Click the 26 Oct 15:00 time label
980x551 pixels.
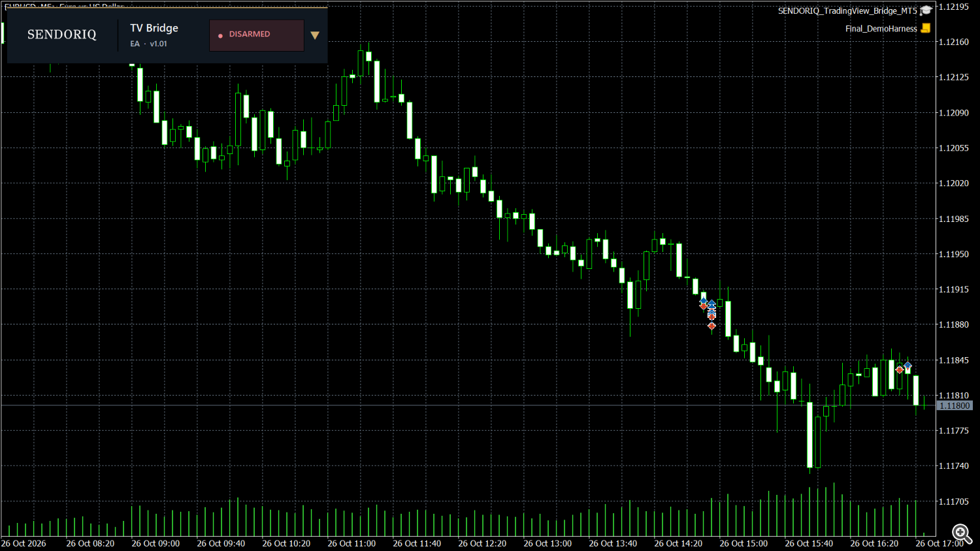point(743,543)
